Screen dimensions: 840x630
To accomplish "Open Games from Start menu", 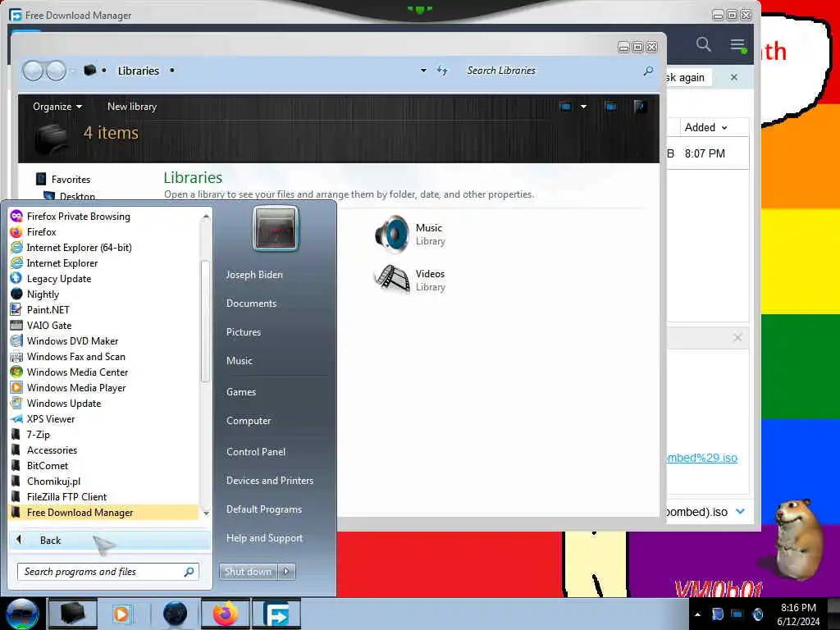I will coord(241,391).
